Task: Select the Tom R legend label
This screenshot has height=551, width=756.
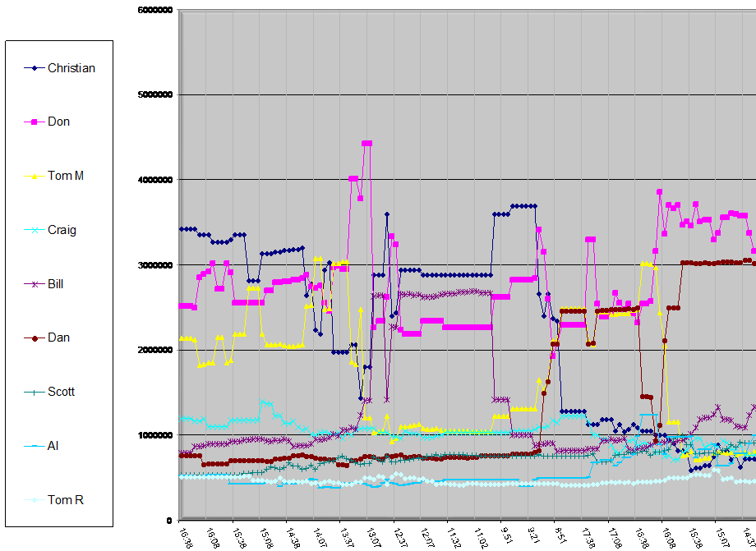Action: click(x=66, y=500)
